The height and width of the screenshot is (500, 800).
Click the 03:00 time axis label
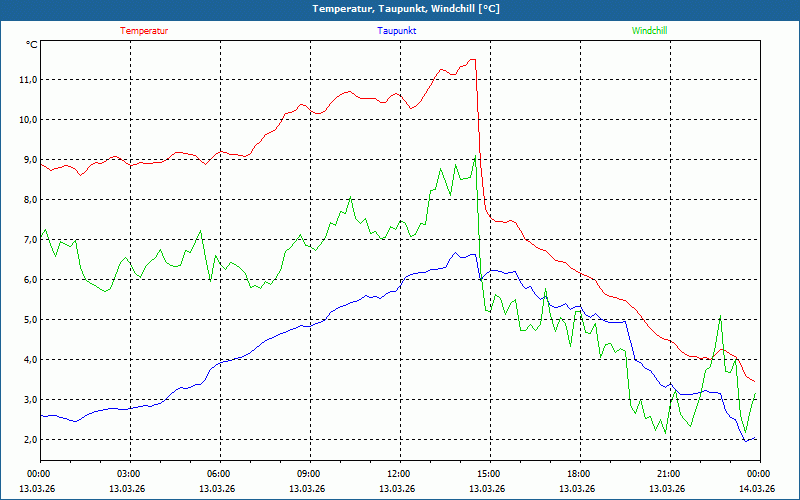130,473
